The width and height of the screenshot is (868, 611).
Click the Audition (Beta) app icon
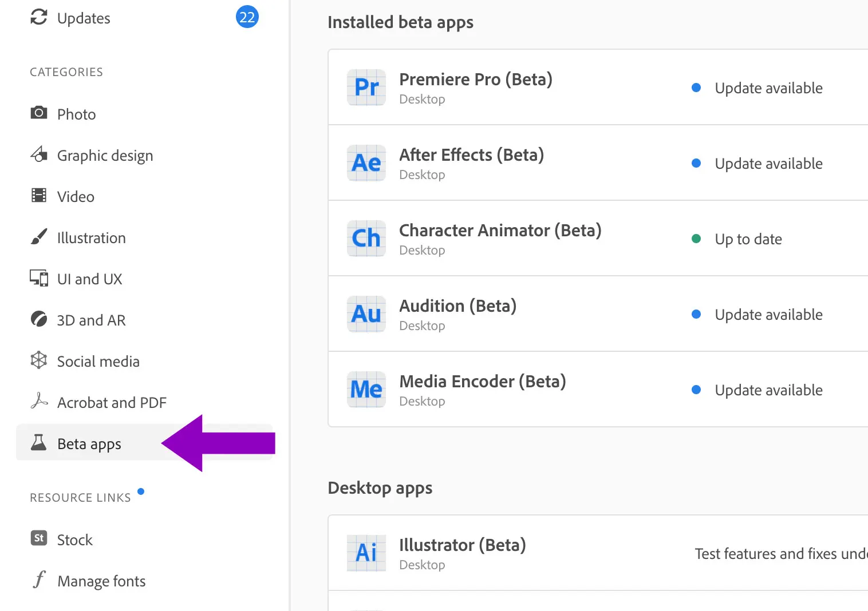coord(366,314)
